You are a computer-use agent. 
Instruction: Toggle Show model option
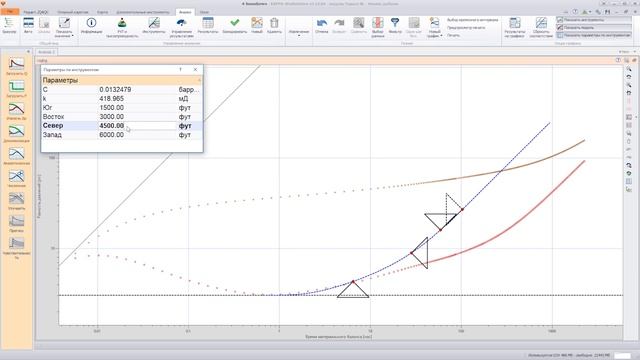(594, 27)
